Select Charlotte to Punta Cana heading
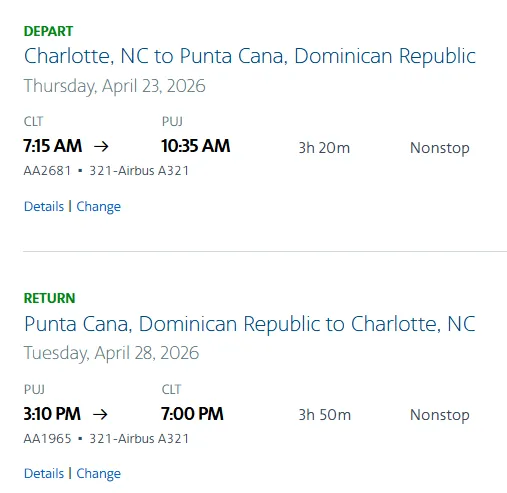 pyautogui.click(x=250, y=56)
